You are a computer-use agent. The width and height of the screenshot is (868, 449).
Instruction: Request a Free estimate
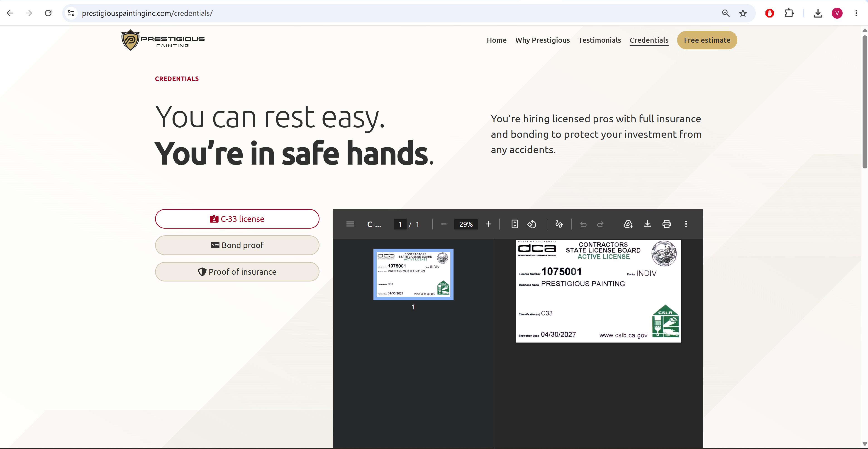coord(707,40)
